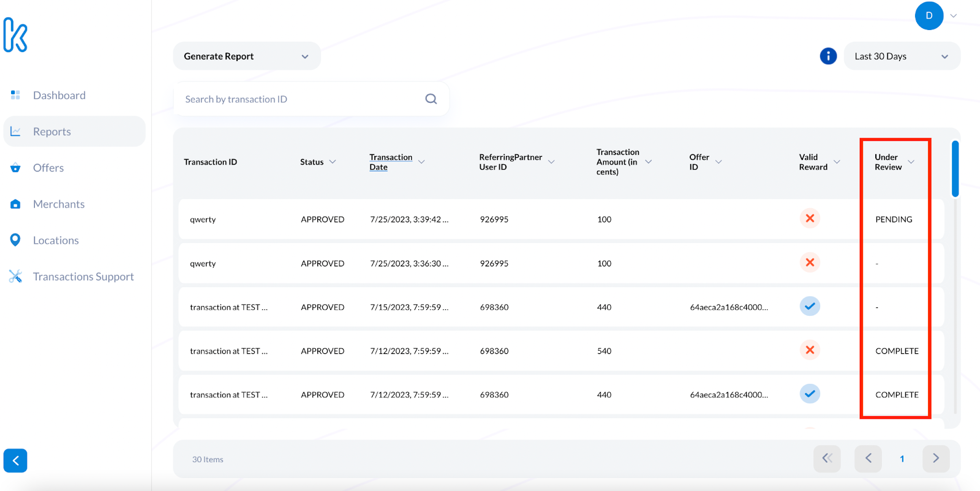
Task: Open Transactions Support page
Action: (83, 277)
